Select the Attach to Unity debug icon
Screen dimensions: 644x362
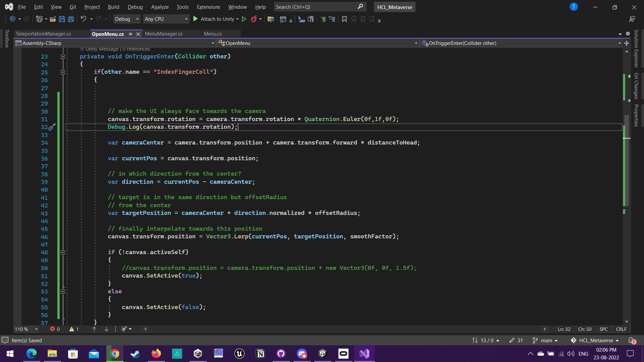tap(196, 19)
